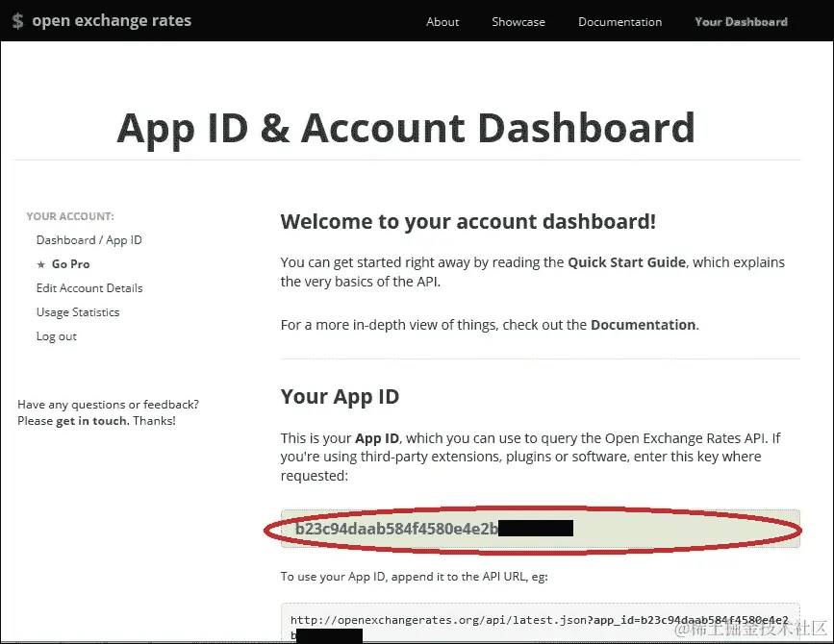834x644 pixels.
Task: Click the About menu item
Action: coord(442,21)
